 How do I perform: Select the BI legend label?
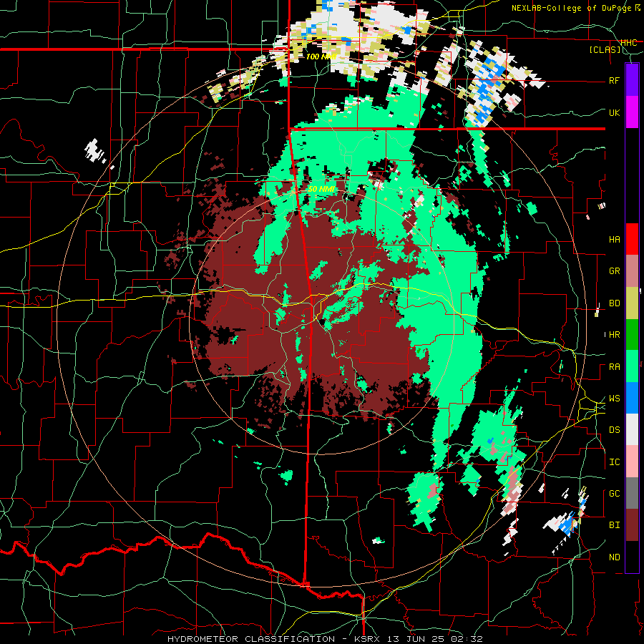coord(614,525)
